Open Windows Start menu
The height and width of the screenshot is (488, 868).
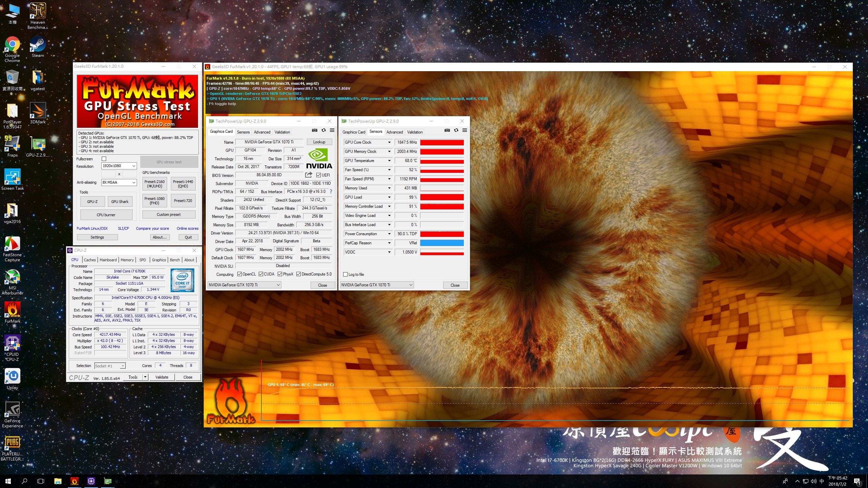coord(8,481)
